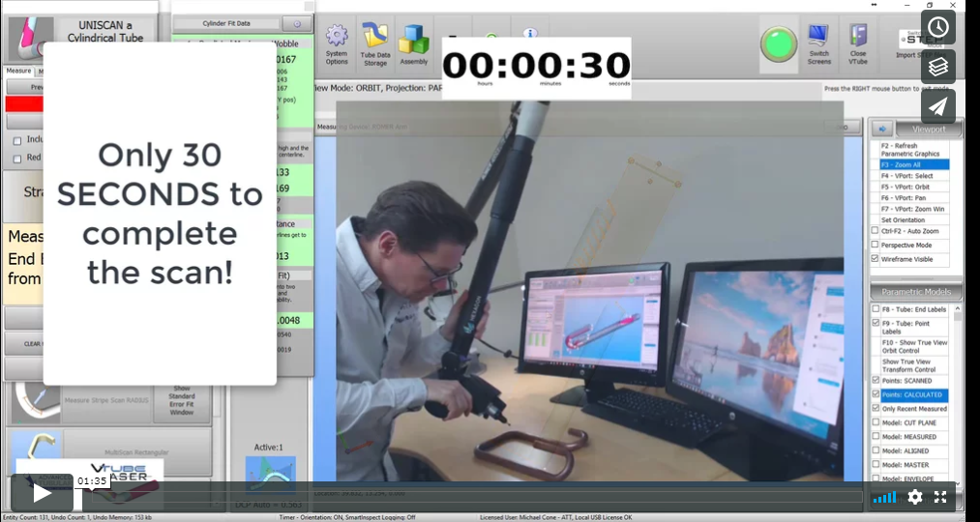The image size is (980, 522).
Task: Click Switch Screens icon
Action: click(818, 44)
